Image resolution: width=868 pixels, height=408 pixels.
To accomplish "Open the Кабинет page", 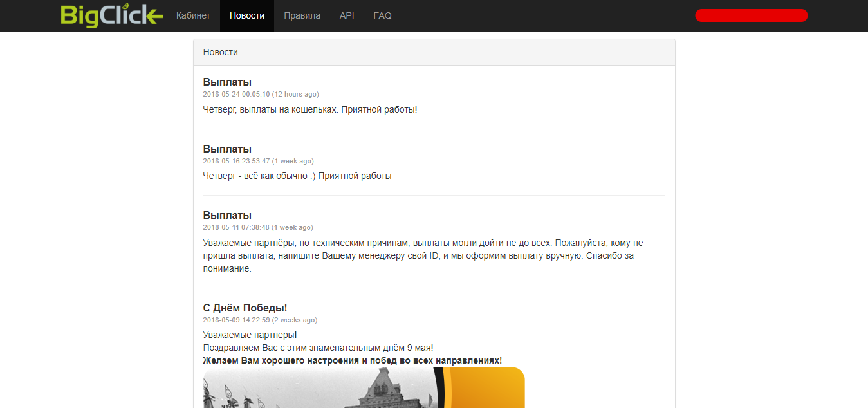I will pyautogui.click(x=193, y=15).
